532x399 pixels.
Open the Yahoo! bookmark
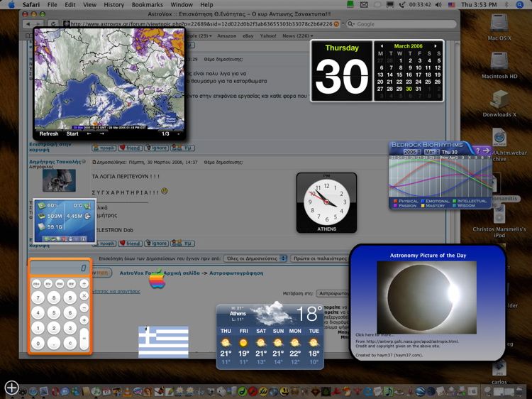(x=268, y=35)
